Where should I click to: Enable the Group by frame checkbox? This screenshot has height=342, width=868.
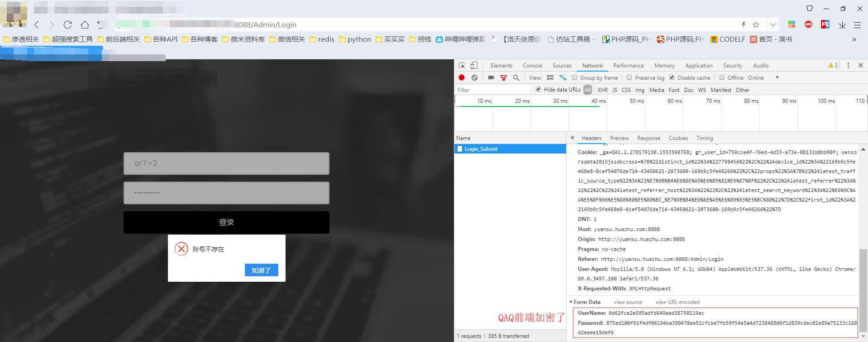tap(575, 77)
